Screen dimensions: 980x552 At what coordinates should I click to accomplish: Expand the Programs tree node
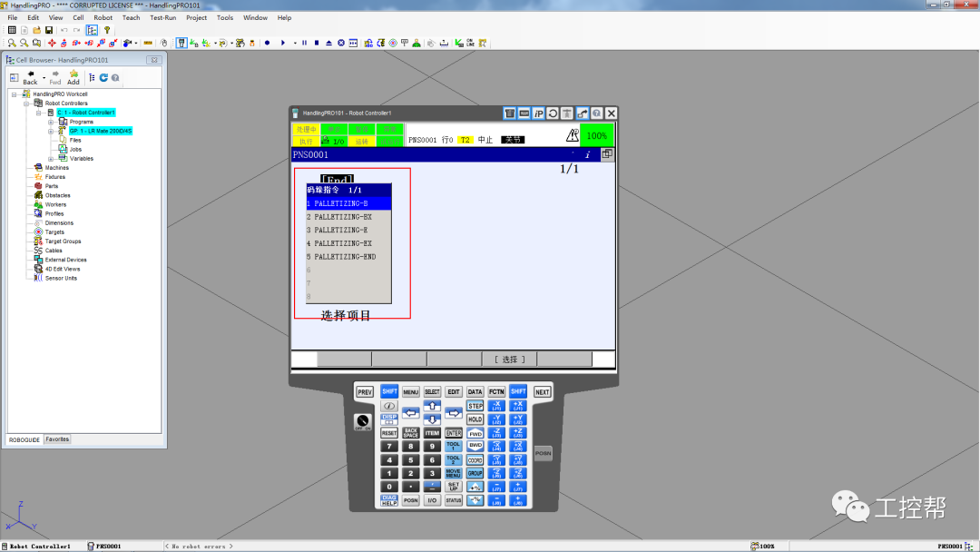point(52,122)
